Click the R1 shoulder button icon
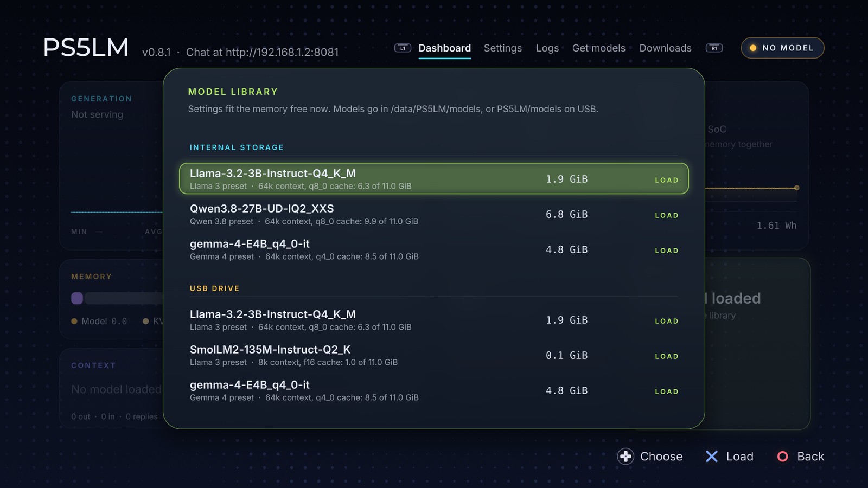Image resolution: width=868 pixels, height=488 pixels. [714, 48]
